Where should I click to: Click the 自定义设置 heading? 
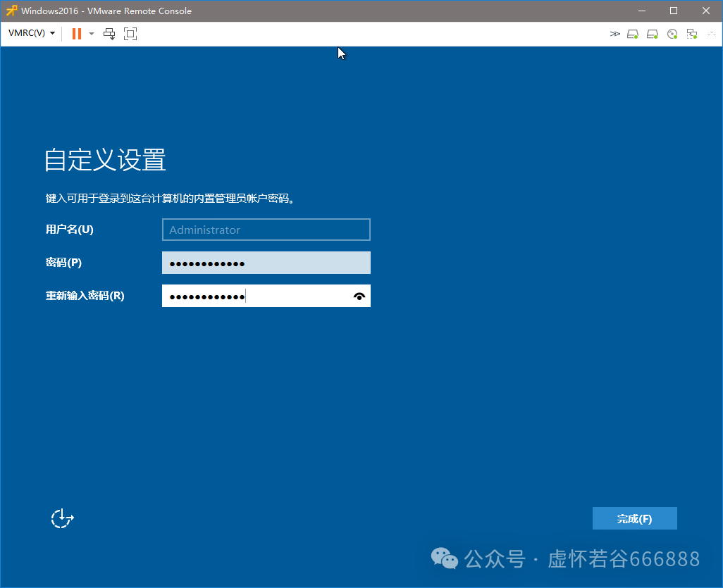pos(105,160)
